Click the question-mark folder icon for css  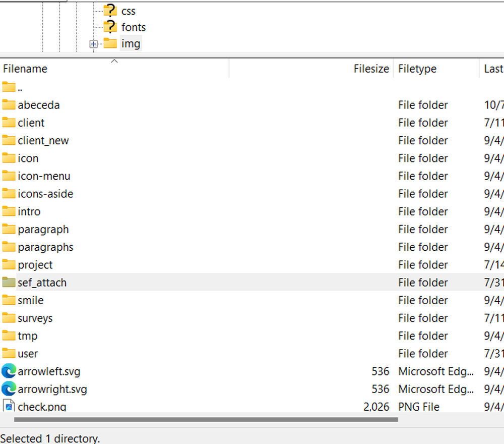point(110,11)
